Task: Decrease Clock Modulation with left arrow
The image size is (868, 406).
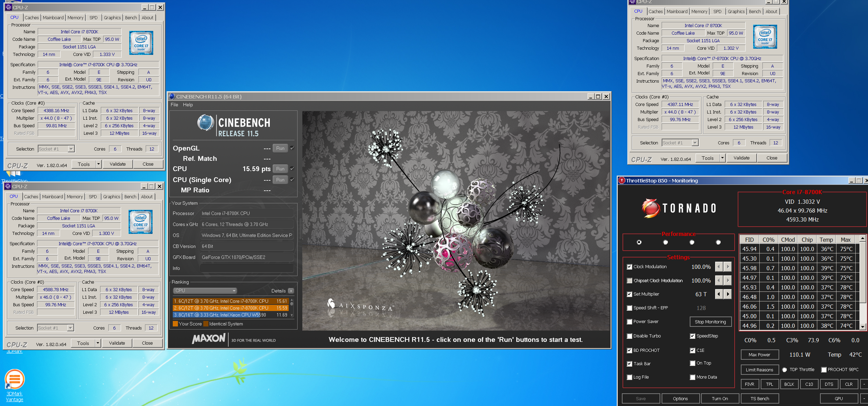Action: 719,266
